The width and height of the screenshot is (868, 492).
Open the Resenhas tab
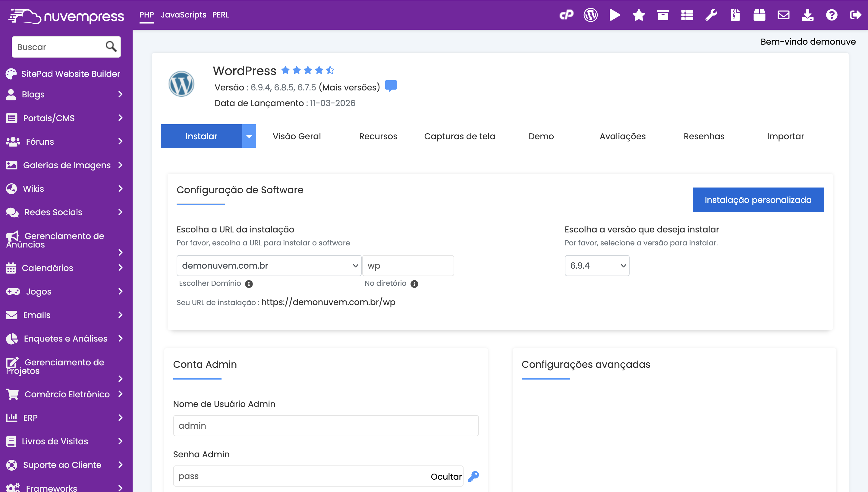(704, 136)
